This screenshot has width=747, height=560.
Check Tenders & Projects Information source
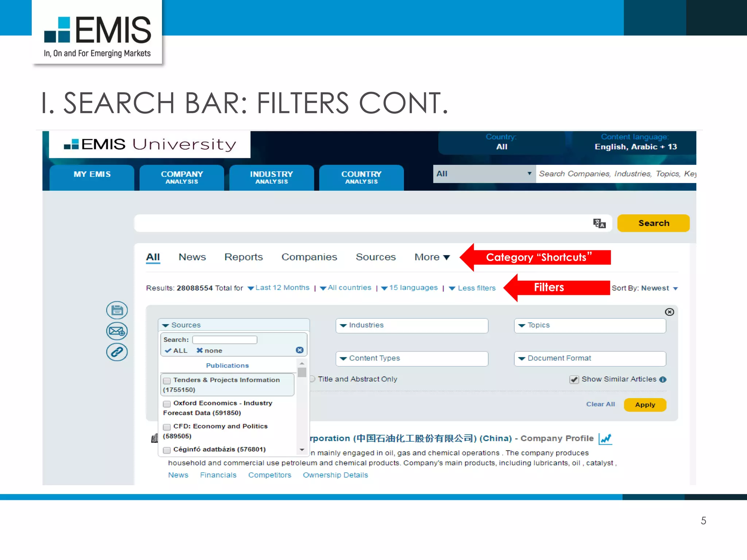(x=167, y=381)
